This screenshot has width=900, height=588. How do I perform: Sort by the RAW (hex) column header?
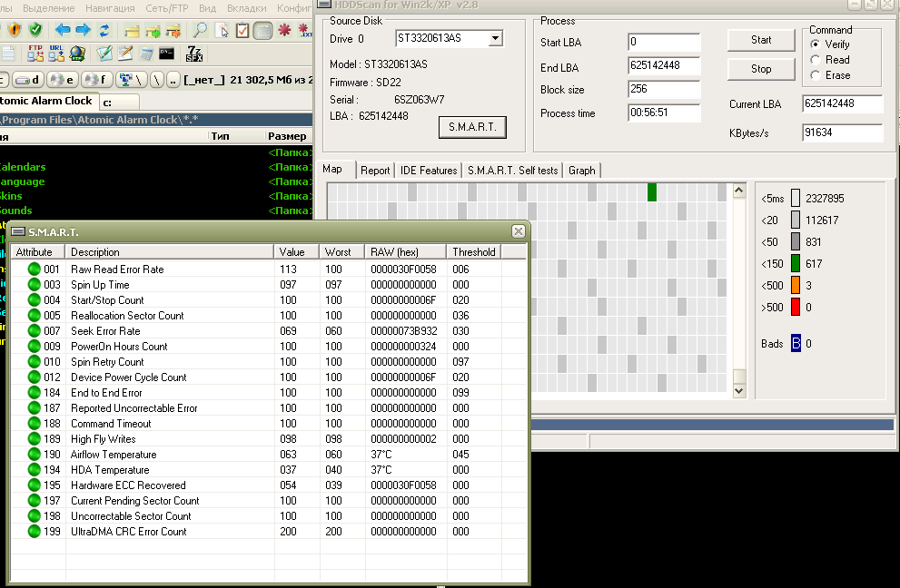pyautogui.click(x=406, y=252)
